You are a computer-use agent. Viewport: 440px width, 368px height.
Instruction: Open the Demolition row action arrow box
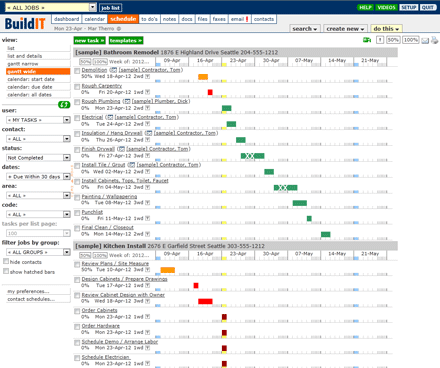pyautogui.click(x=147, y=76)
